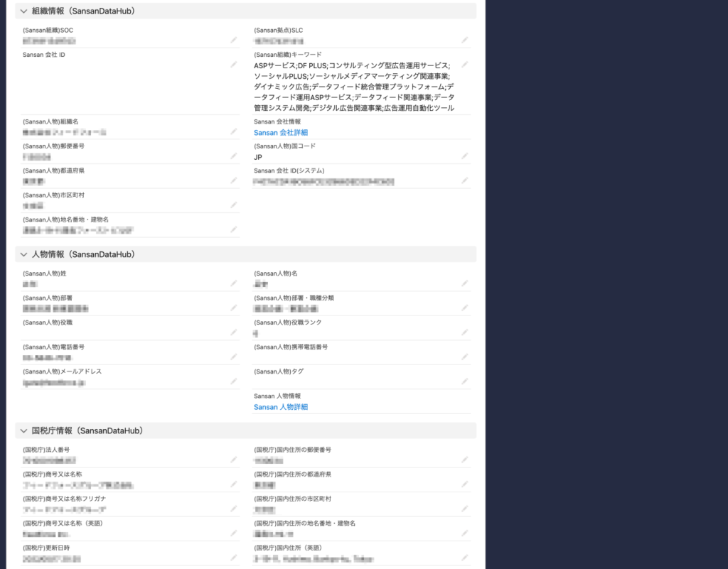This screenshot has width=728, height=569.
Task: Open the Sansan 会社詳細 link
Action: [280, 133]
